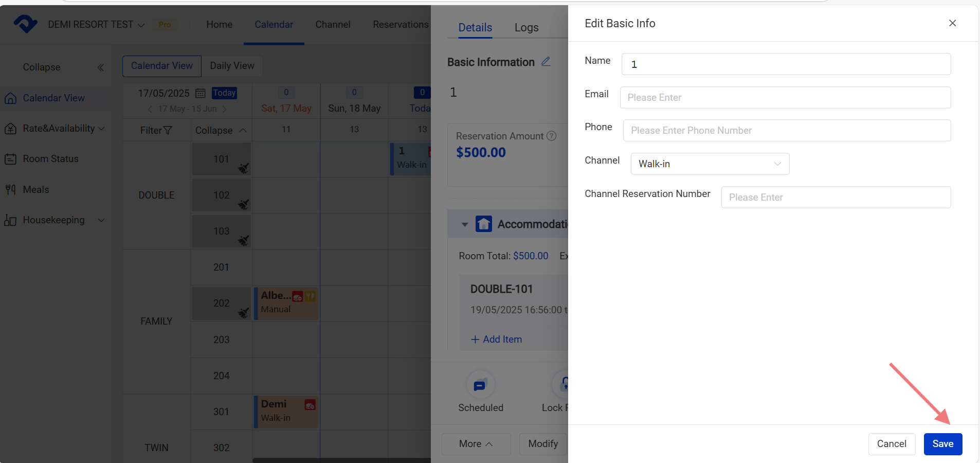The height and width of the screenshot is (463, 980).
Task: Open the Channel dropdown showing Walk-in
Action: 710,164
